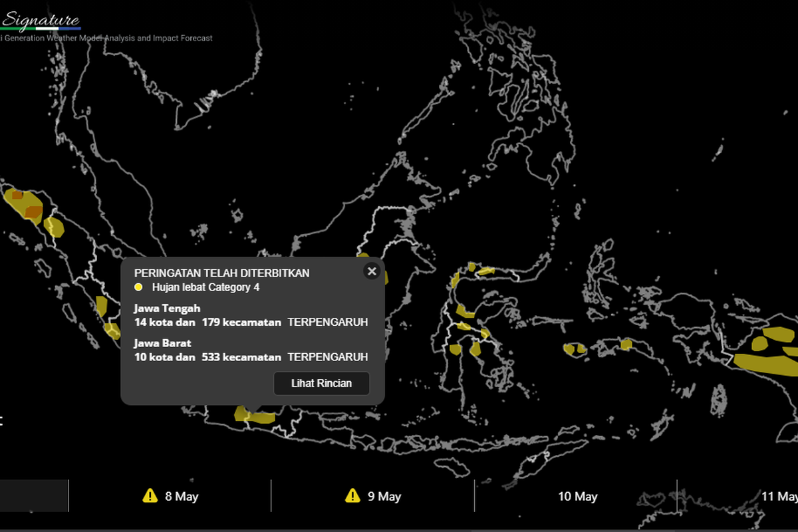Screen dimensions: 798x532
Task: Select the Jawa Barat heading in popup
Action: coord(162,343)
